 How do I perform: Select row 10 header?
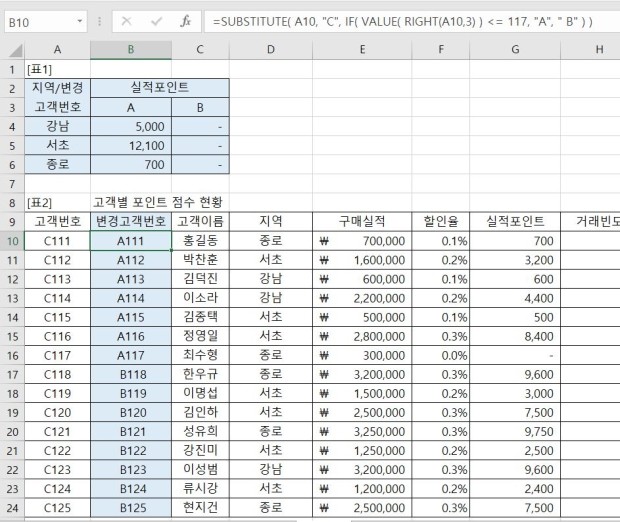[12, 240]
